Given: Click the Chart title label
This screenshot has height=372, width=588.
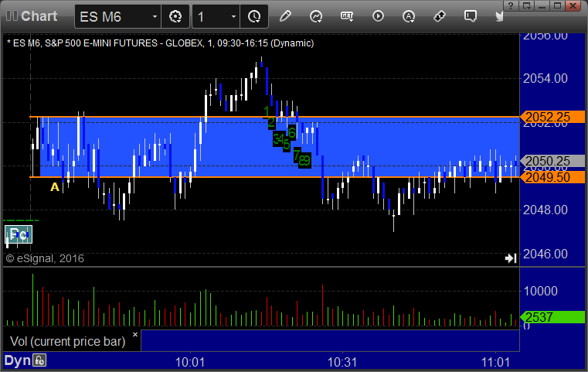Looking at the screenshot, I should point(39,16).
